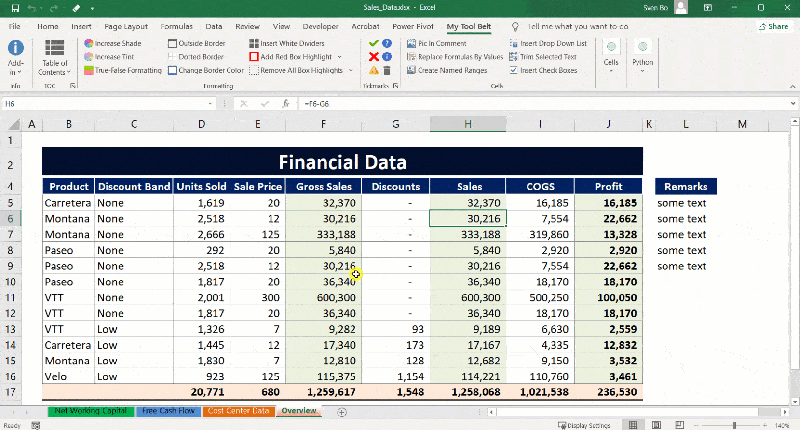
Task: Click zoom out minus button
Action: [x=695, y=425]
